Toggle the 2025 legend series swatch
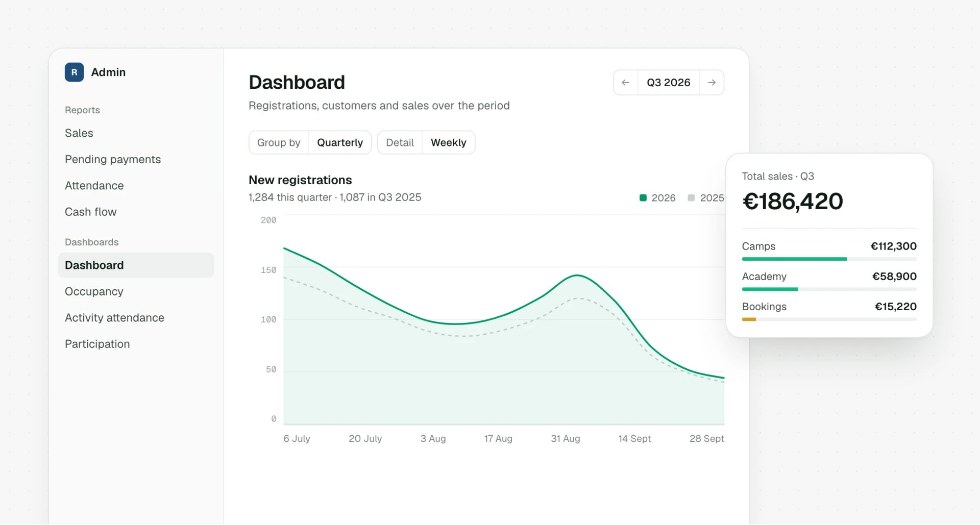This screenshot has width=980, height=525. pyautogui.click(x=691, y=198)
